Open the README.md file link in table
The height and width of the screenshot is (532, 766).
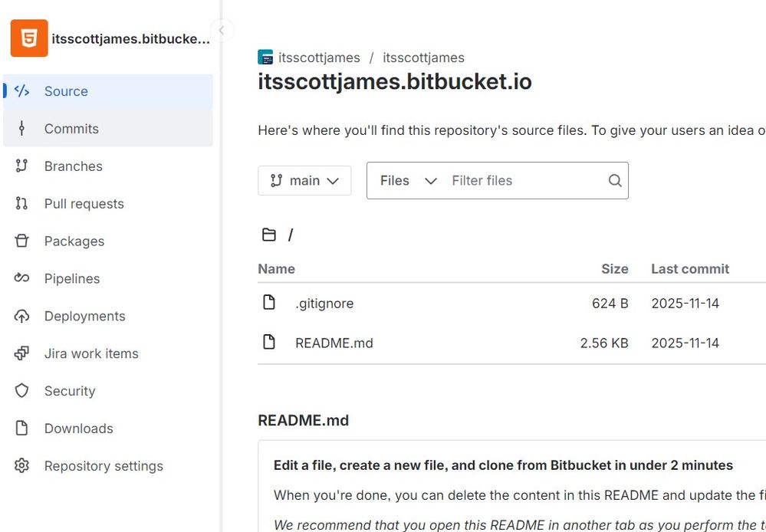click(x=334, y=343)
